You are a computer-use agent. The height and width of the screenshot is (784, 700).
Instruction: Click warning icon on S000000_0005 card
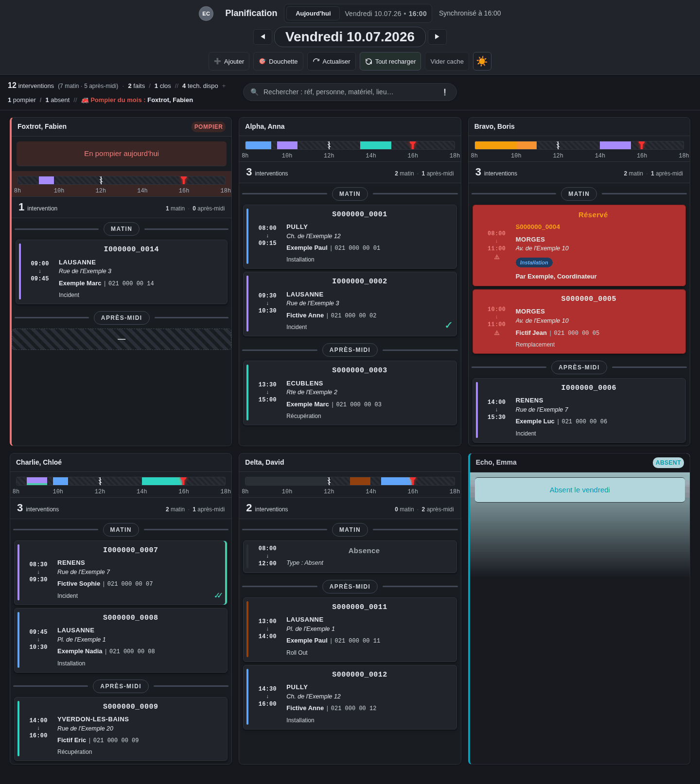pyautogui.click(x=497, y=333)
